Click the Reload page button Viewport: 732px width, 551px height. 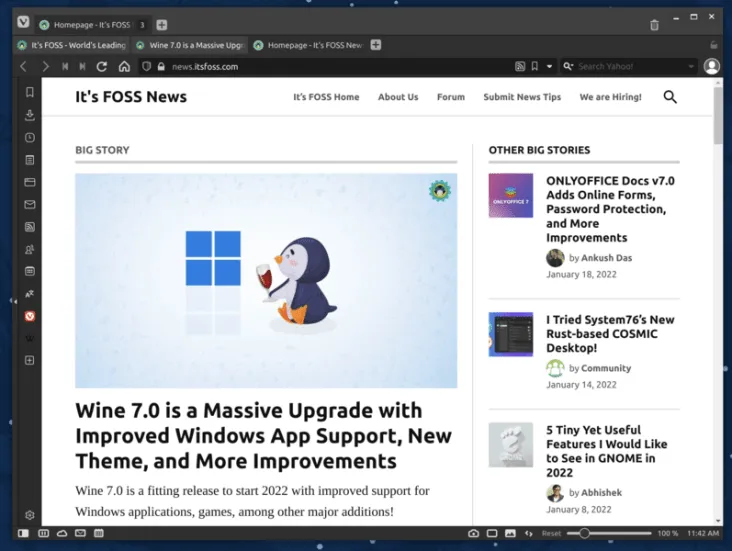tap(102, 67)
